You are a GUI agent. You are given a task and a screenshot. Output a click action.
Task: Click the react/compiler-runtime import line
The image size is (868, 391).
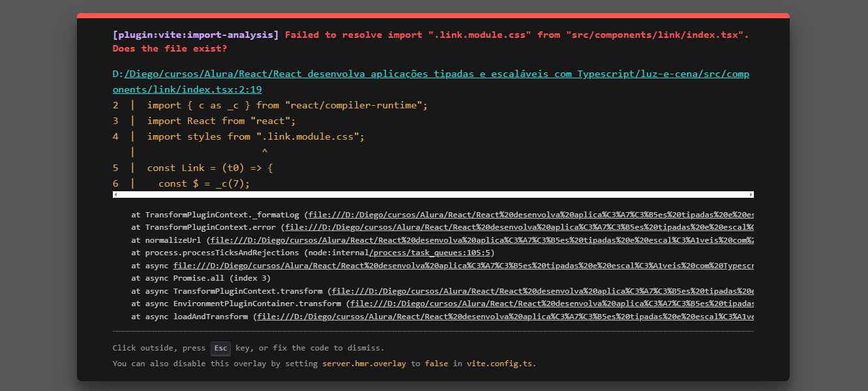288,105
